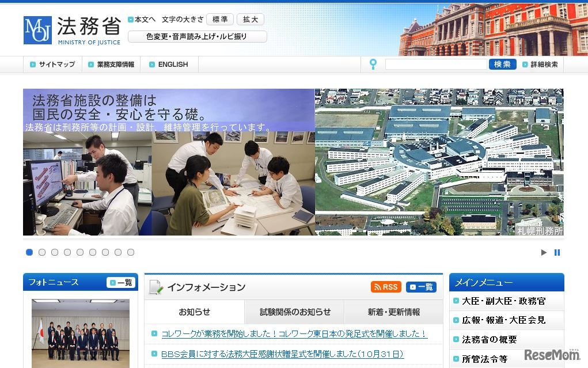Click the search magnifier icon
The image size is (588, 368).
click(373, 64)
